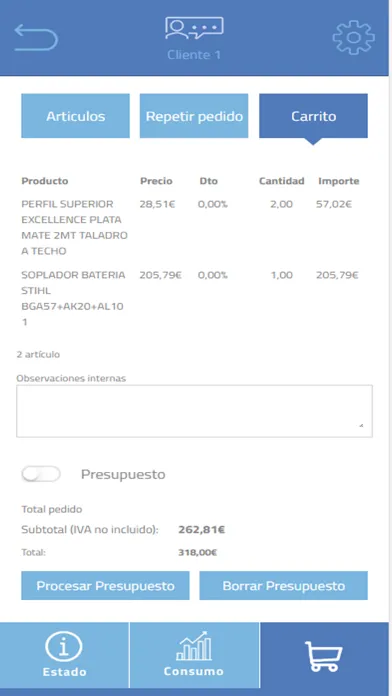Switch to the Repetir pedido tab
The height and width of the screenshot is (696, 392).
click(x=194, y=116)
